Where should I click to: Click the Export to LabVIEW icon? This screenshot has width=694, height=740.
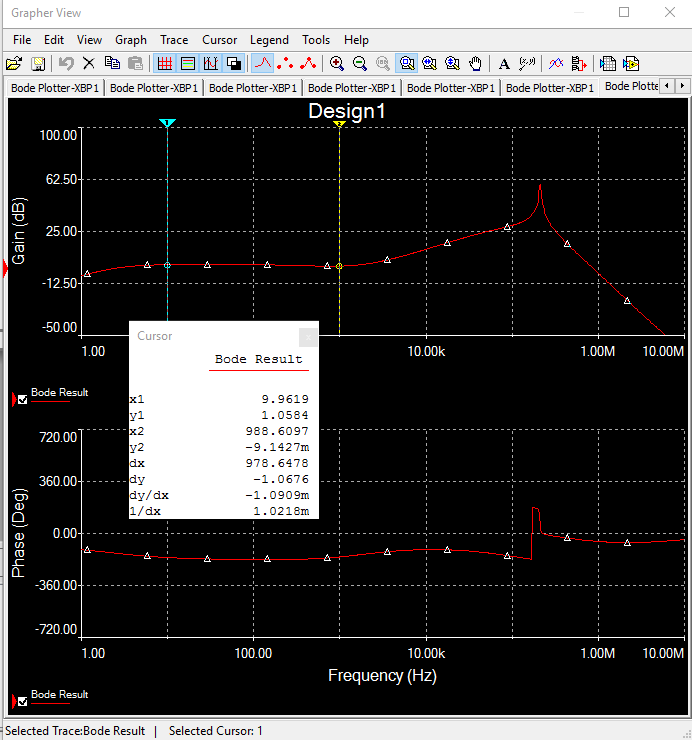tap(631, 63)
